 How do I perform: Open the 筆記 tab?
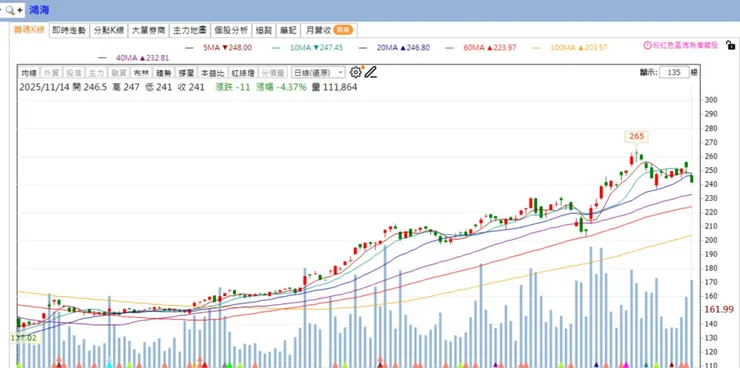[x=288, y=31]
